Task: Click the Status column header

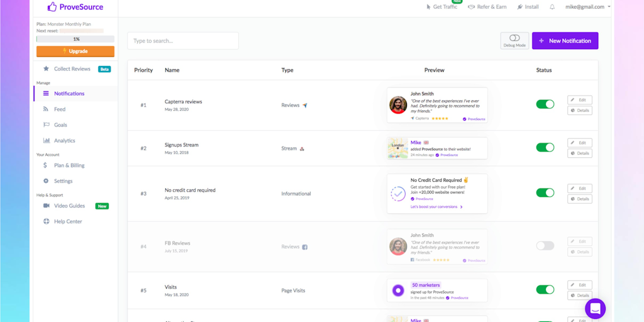Action: point(544,70)
